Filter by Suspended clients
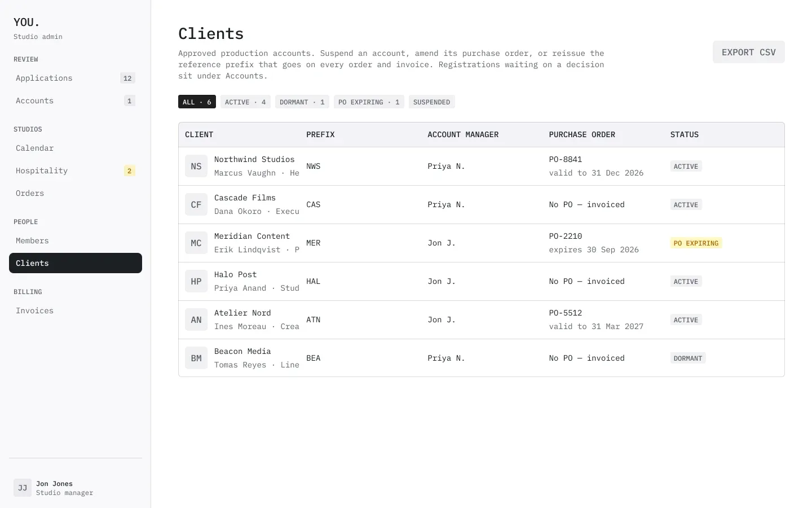The width and height of the screenshot is (812, 508). [432, 102]
